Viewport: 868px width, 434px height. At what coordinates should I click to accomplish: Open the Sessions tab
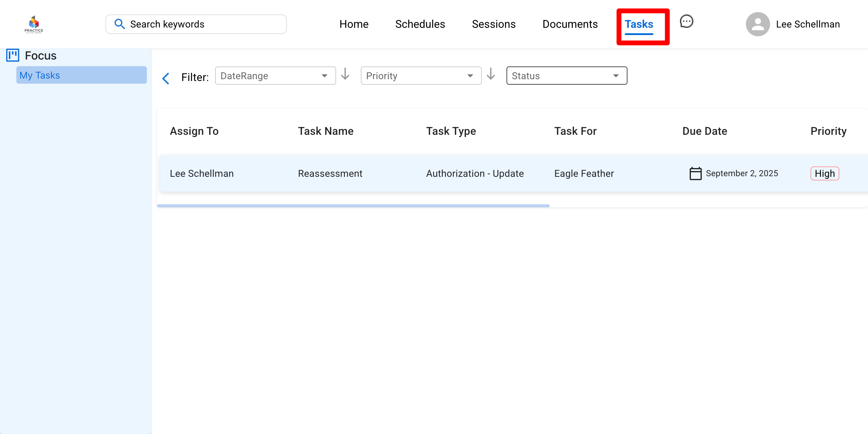(x=493, y=24)
